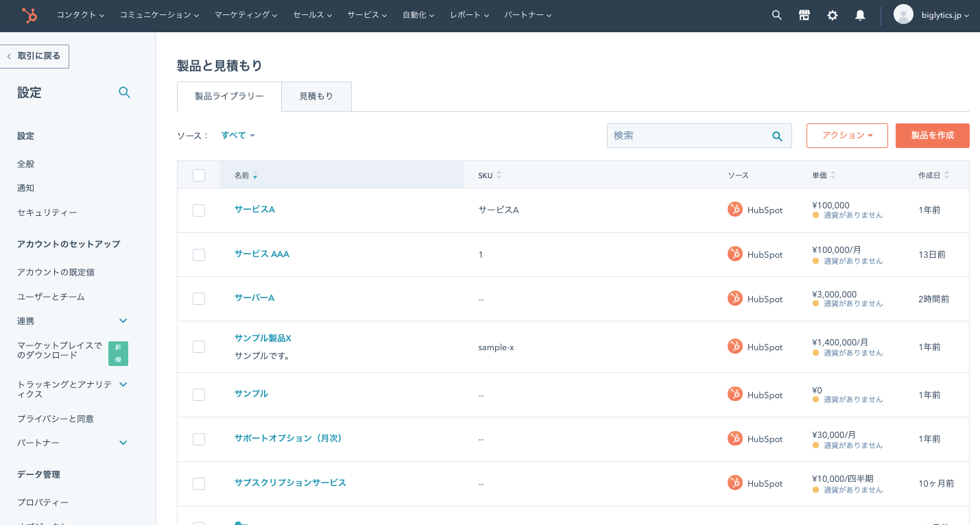Click the 取引に戻る back button
Viewport: 980px width, 525px height.
click(34, 56)
